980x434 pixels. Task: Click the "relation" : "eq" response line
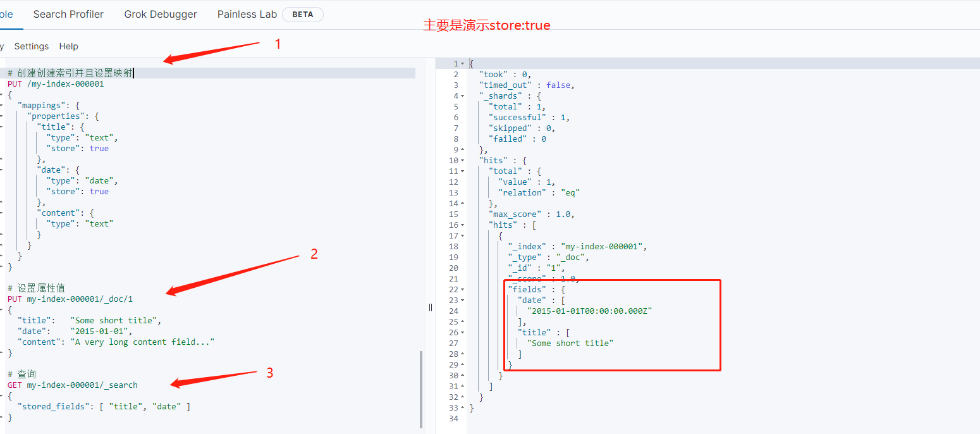[x=539, y=193]
